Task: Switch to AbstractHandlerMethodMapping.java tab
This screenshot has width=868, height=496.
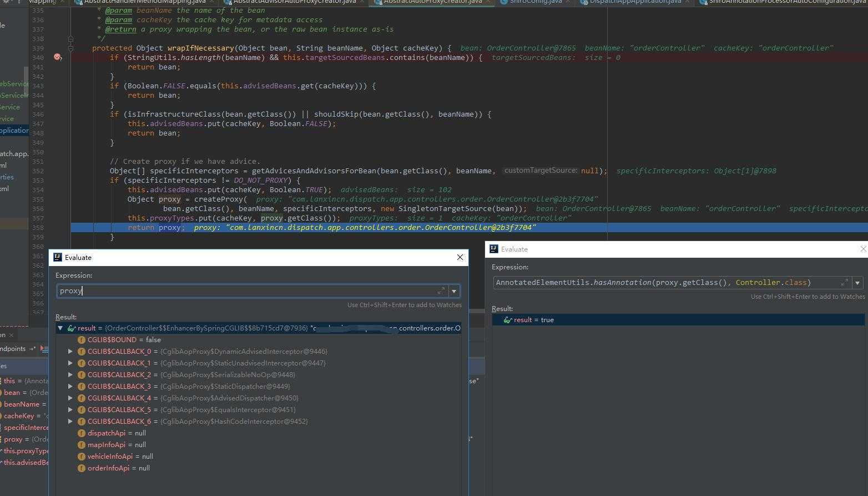Action: tap(144, 2)
